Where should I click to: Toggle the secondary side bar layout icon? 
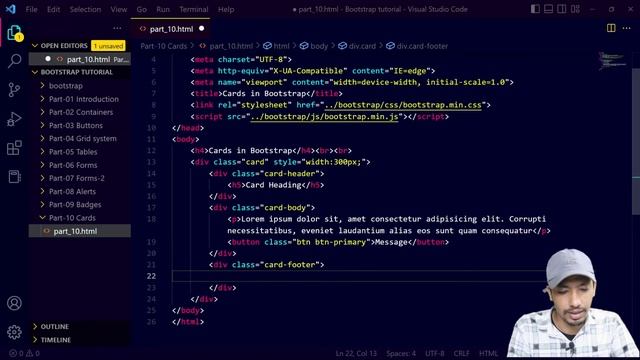click(x=562, y=9)
